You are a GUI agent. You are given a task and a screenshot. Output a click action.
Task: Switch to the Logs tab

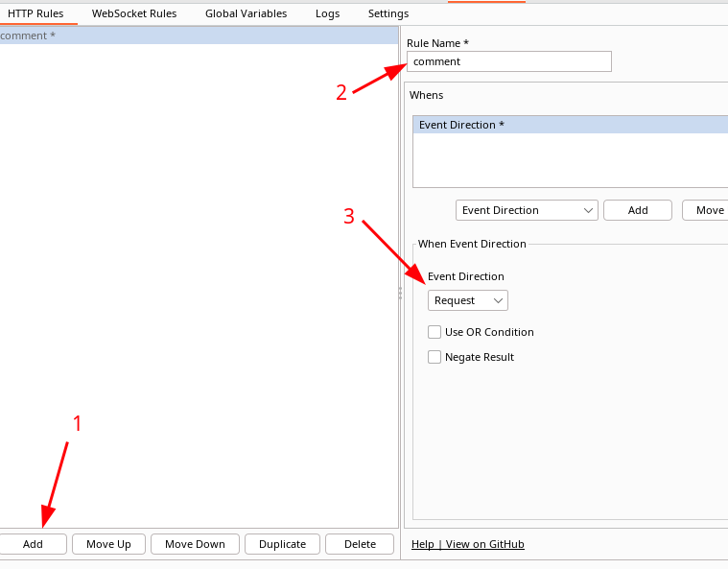coord(327,13)
